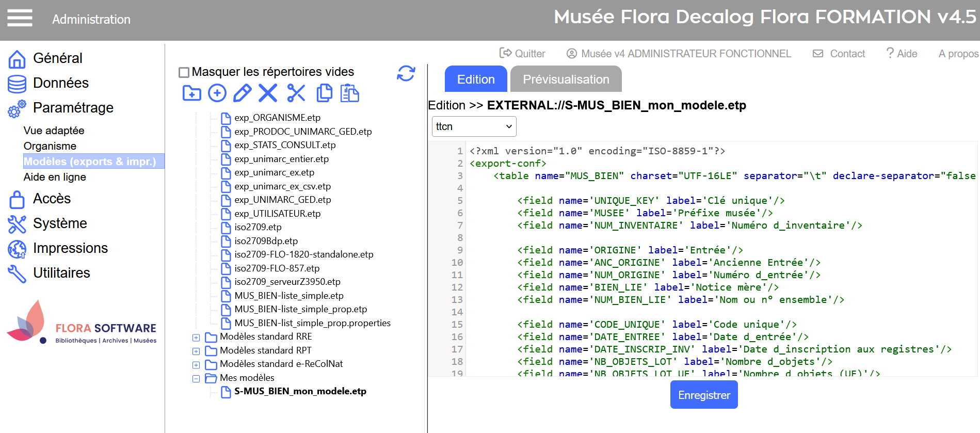980x433 pixels.
Task: Click the Flora Software logo
Action: point(82,323)
